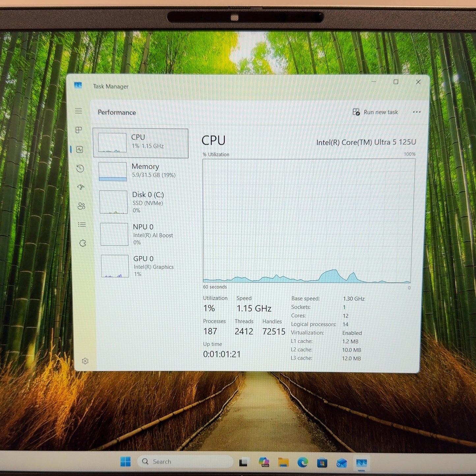Click the taskbar Search box
Screen dimensions: 476x476
tap(185, 462)
